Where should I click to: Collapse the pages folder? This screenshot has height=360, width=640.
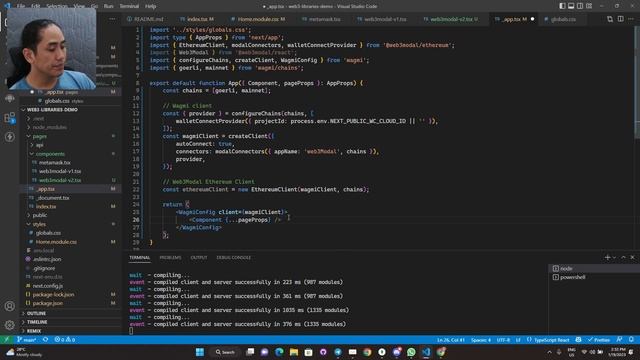coord(70,136)
